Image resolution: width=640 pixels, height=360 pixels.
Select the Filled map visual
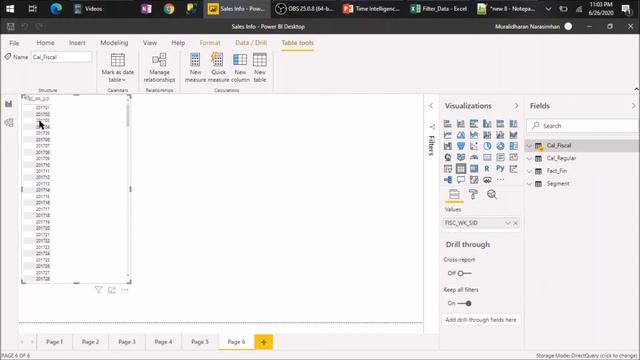pyautogui.click(x=461, y=157)
